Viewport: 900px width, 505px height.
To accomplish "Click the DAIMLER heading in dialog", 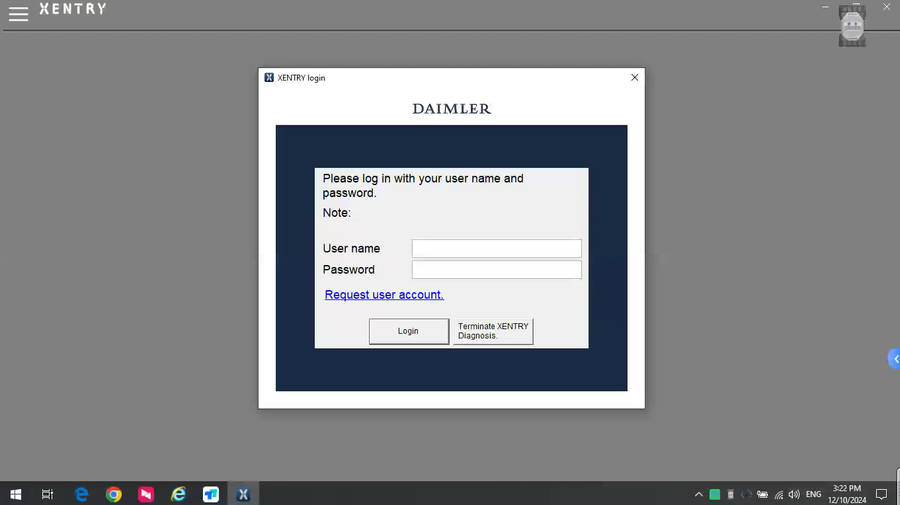I will coord(452,108).
